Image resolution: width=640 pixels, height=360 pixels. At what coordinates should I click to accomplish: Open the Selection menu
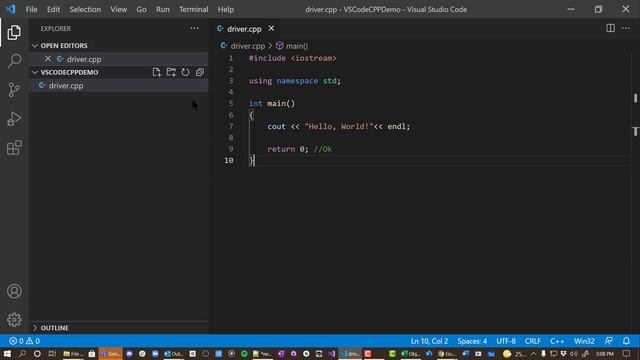(x=85, y=9)
